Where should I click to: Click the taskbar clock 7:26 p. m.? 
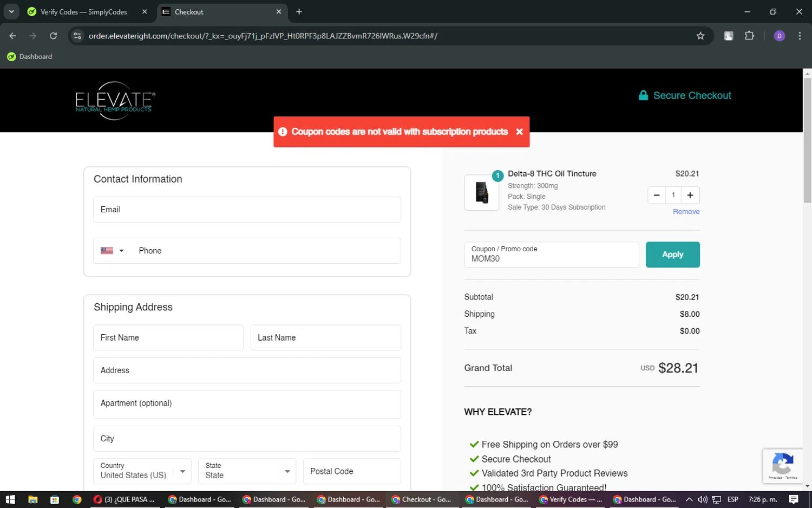tap(762, 499)
